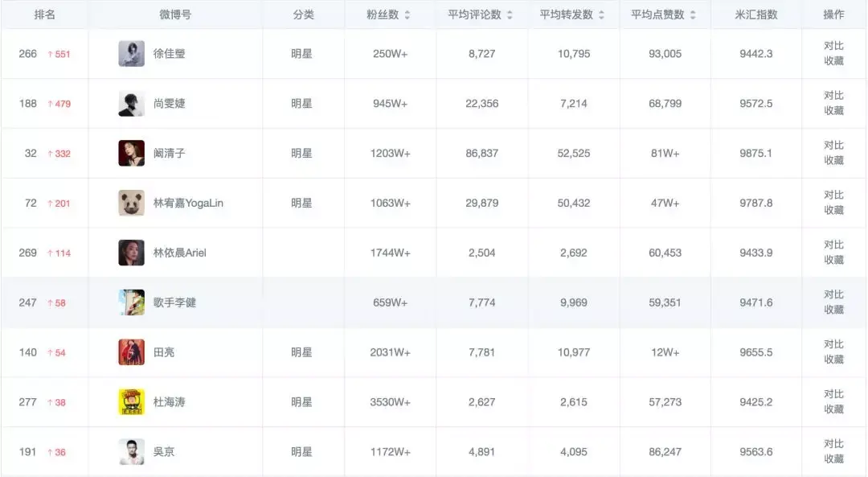868x477 pixels.
Task: Click the 排名 column header
Action: pyautogui.click(x=45, y=15)
